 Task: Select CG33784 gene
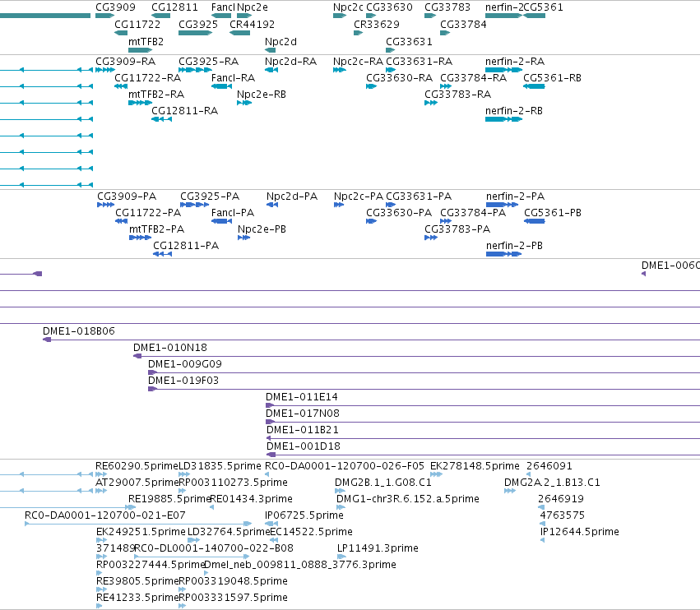point(445,33)
